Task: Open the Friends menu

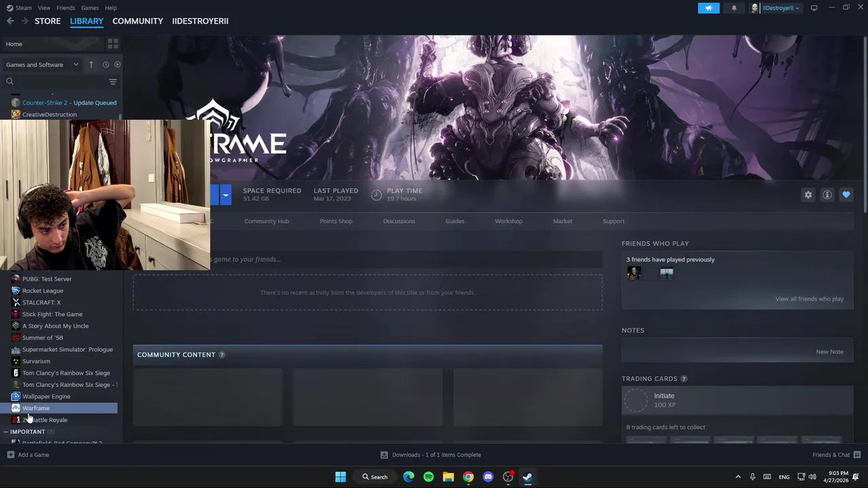Action: tap(66, 8)
